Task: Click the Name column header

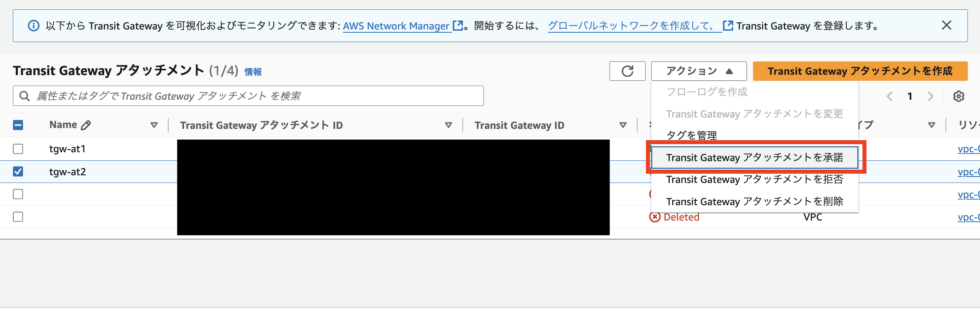Action: [x=63, y=125]
